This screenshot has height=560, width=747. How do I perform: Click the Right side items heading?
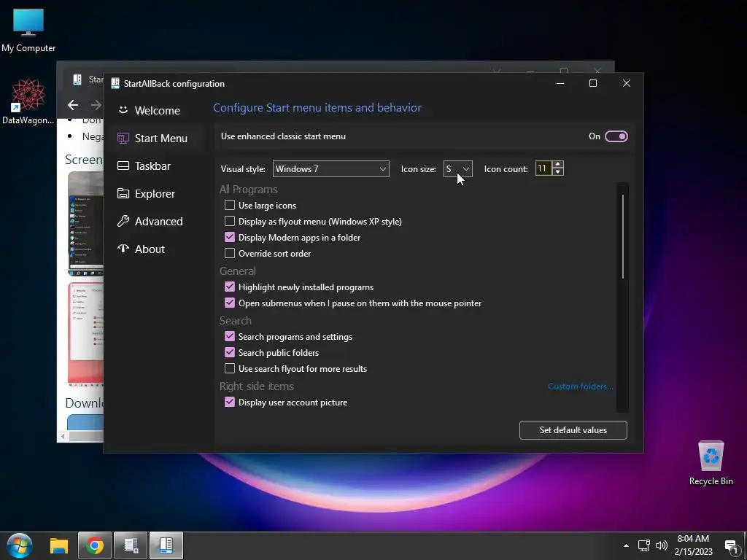click(256, 386)
